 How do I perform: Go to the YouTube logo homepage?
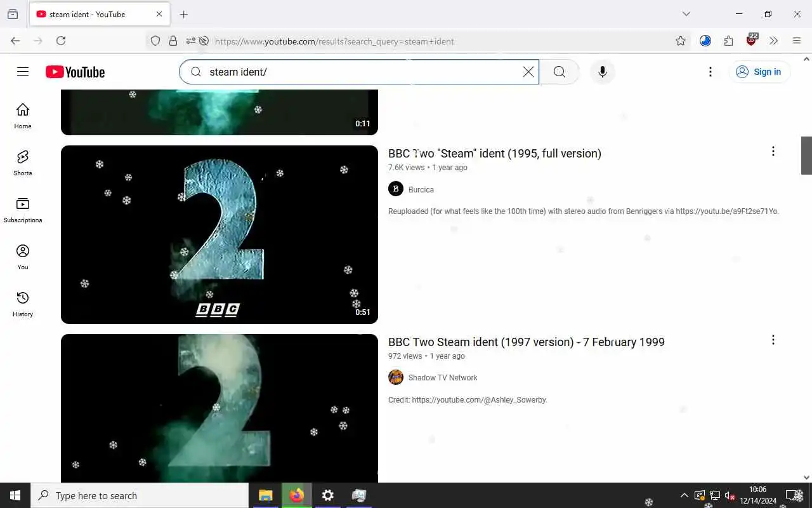click(x=75, y=72)
